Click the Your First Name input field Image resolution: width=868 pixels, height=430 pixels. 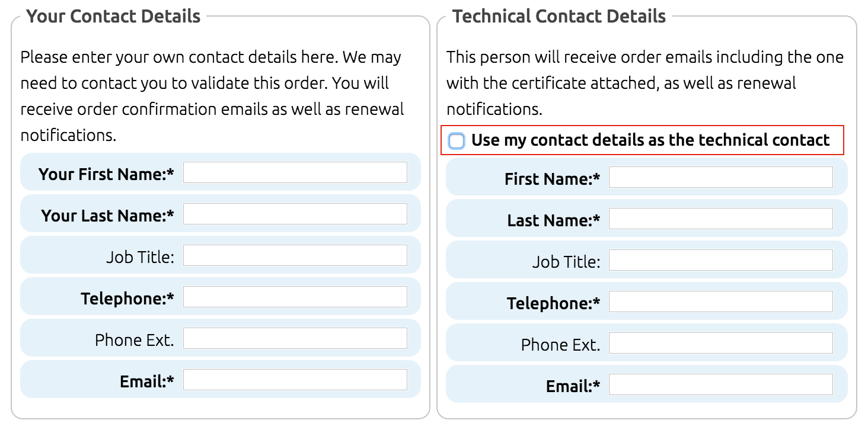pyautogui.click(x=295, y=172)
